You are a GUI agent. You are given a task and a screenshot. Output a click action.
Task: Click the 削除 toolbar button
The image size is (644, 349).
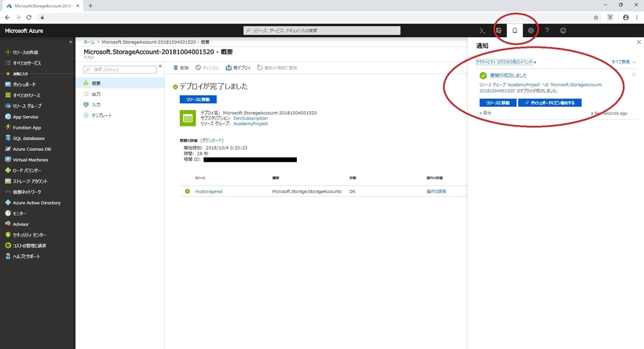pos(181,68)
